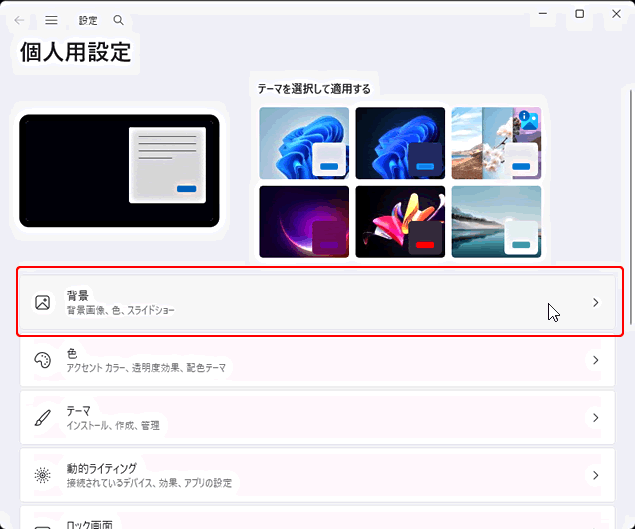Open テーマ settings
The height and width of the screenshot is (529, 635).
(318, 418)
